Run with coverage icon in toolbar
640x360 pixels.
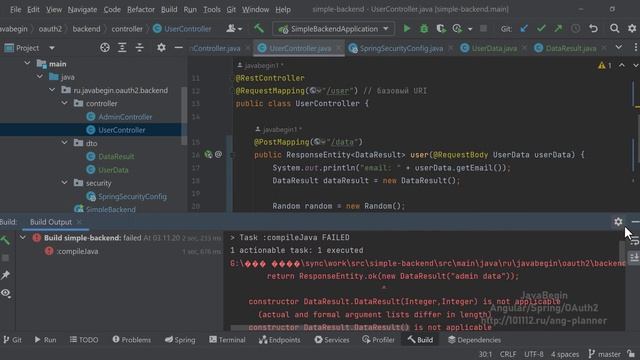(x=441, y=29)
